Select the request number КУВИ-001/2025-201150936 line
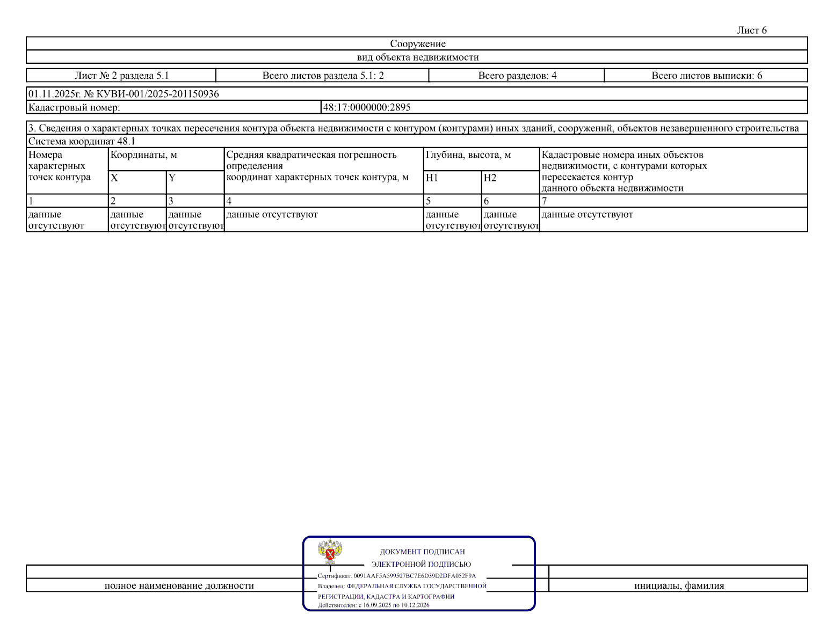Screen dimensions: 834x644 (124, 94)
